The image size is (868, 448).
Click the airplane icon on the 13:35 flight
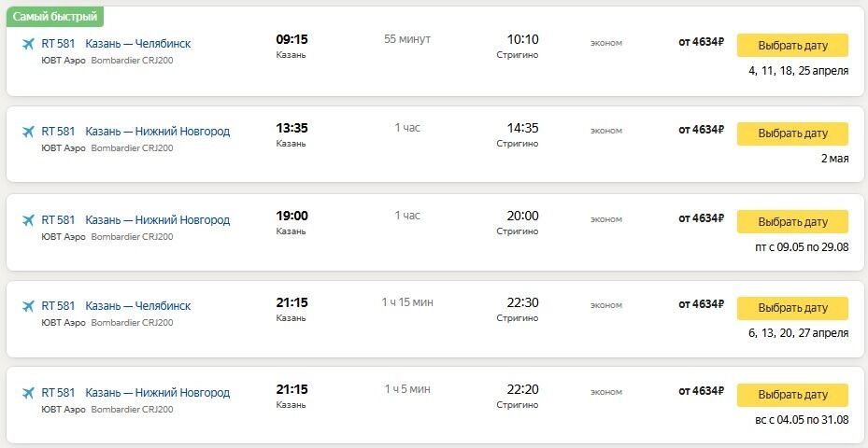[27, 132]
